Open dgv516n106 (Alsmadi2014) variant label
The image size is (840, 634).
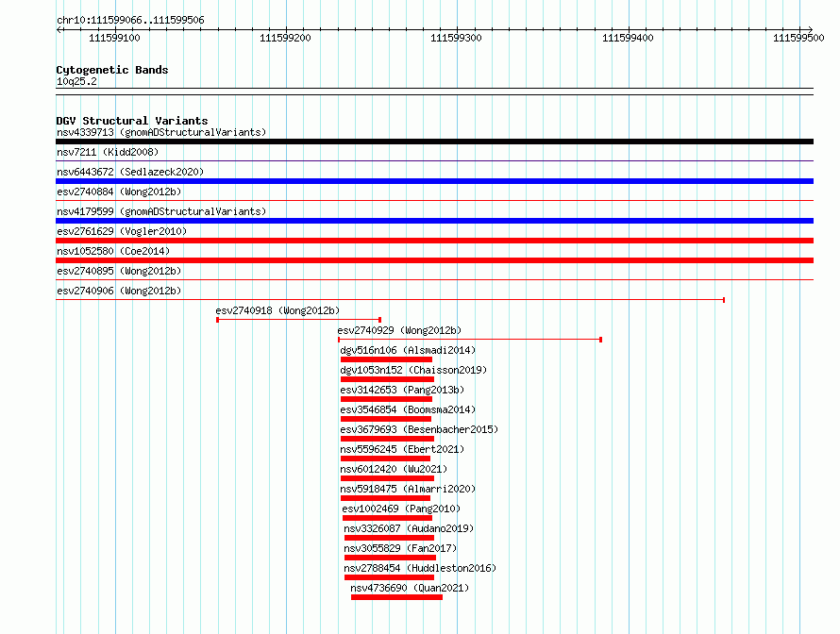tap(408, 350)
